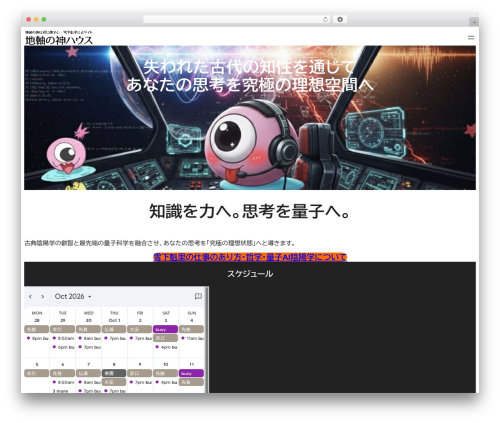The height and width of the screenshot is (423, 500).
Task: Open the 7pm event on Friday 2
Action: (140, 338)
